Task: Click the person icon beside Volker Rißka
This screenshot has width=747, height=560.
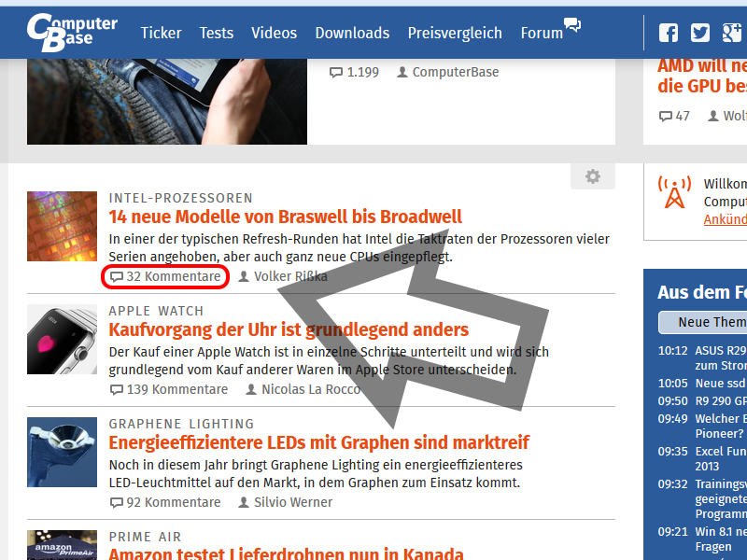Action: [x=244, y=276]
